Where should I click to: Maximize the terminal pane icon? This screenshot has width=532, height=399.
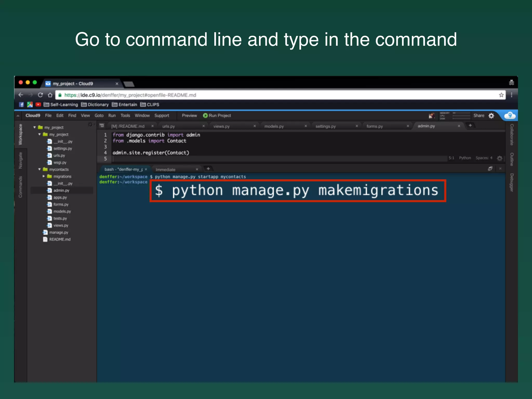pyautogui.click(x=490, y=169)
